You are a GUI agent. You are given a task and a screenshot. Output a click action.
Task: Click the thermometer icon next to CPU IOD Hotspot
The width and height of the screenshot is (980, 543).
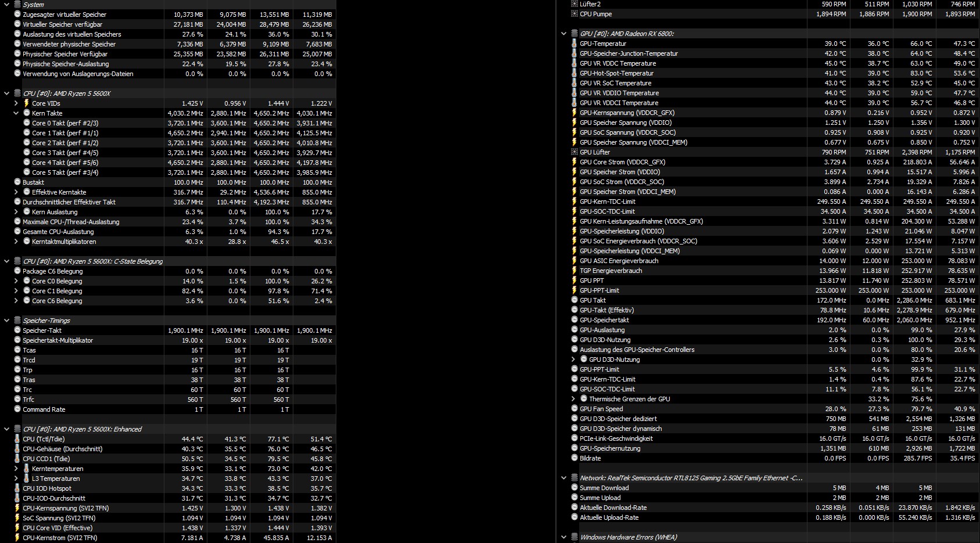17,488
